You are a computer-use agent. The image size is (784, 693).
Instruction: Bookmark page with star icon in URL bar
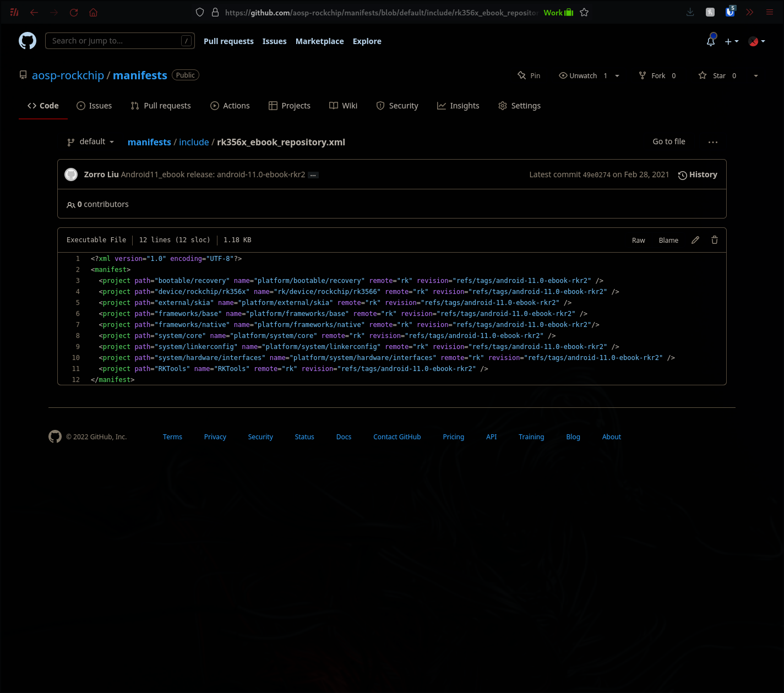click(584, 12)
